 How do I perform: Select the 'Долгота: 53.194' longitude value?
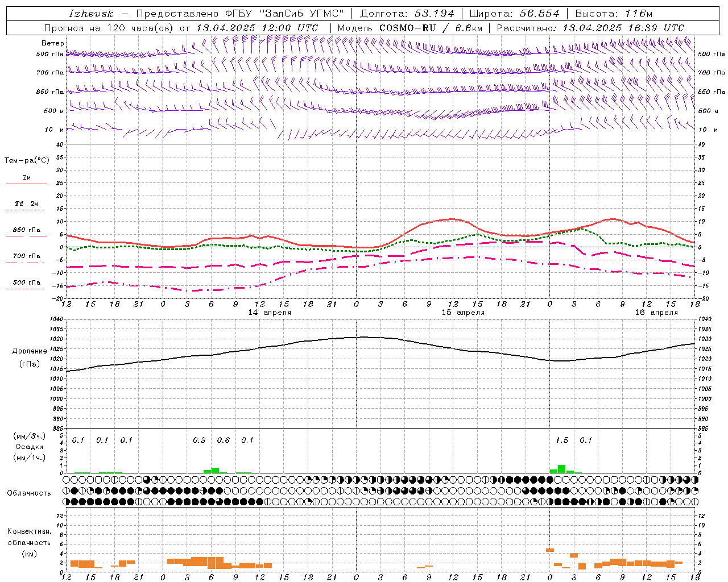coord(407,14)
